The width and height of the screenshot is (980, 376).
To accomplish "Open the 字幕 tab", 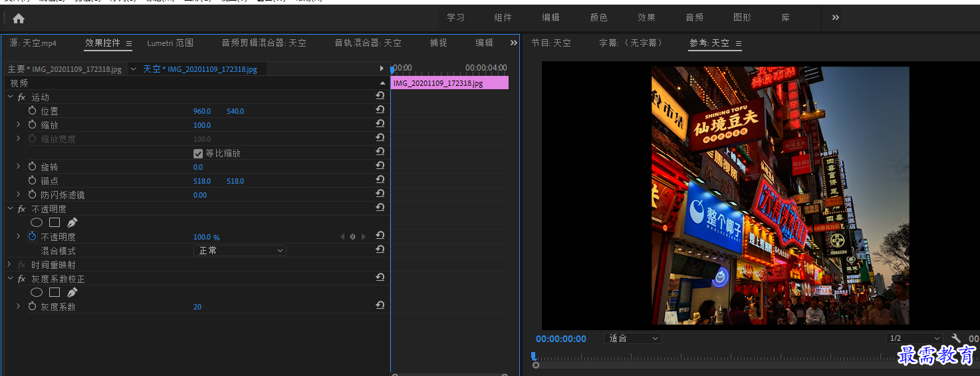I will (x=631, y=43).
